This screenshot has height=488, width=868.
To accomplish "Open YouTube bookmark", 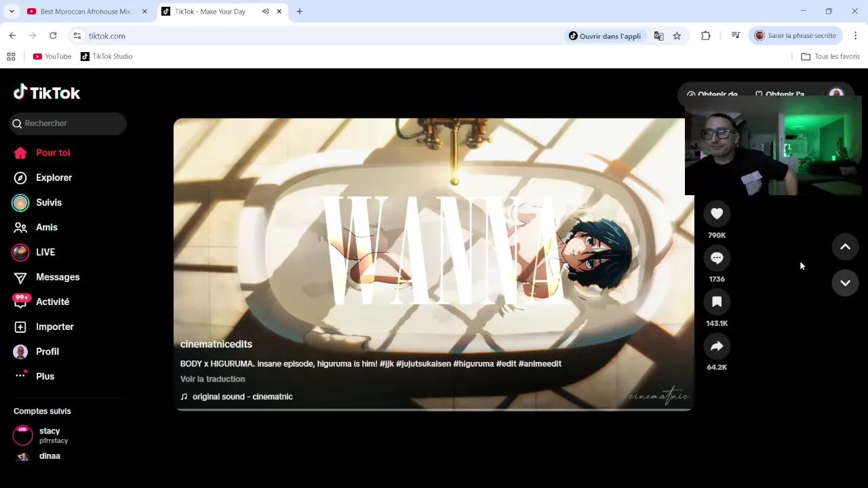I will pos(52,56).
